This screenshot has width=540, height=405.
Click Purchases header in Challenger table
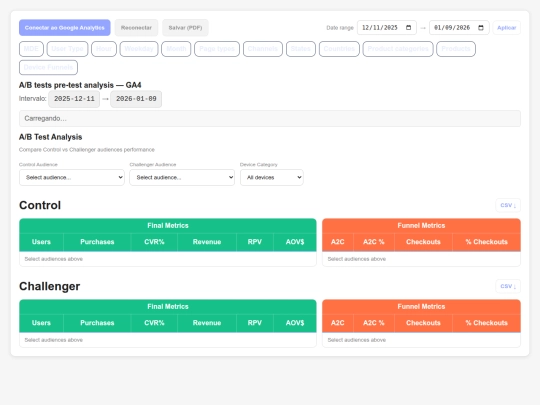click(x=97, y=323)
